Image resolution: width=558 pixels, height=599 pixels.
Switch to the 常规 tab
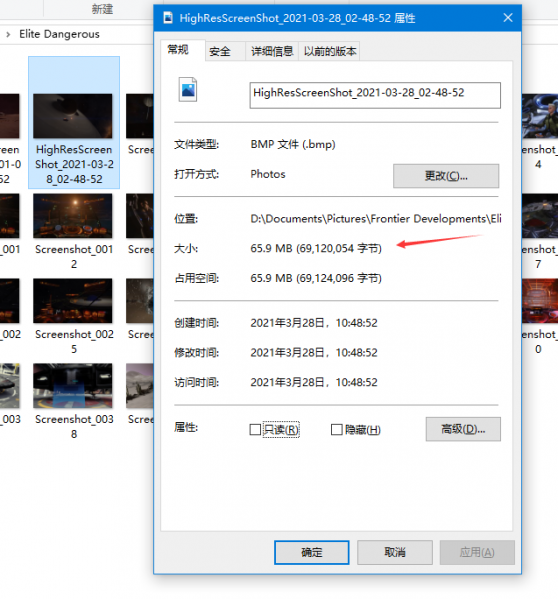coord(183,50)
